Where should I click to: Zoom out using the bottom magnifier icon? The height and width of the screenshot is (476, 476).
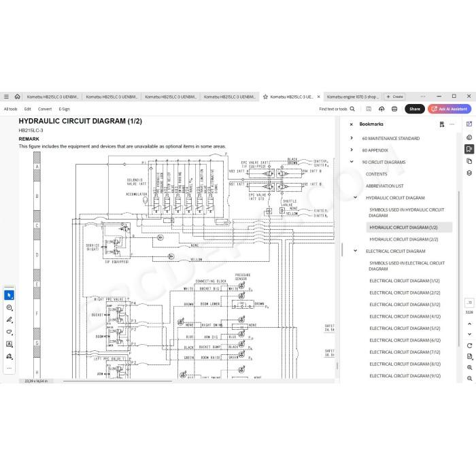coord(469,378)
